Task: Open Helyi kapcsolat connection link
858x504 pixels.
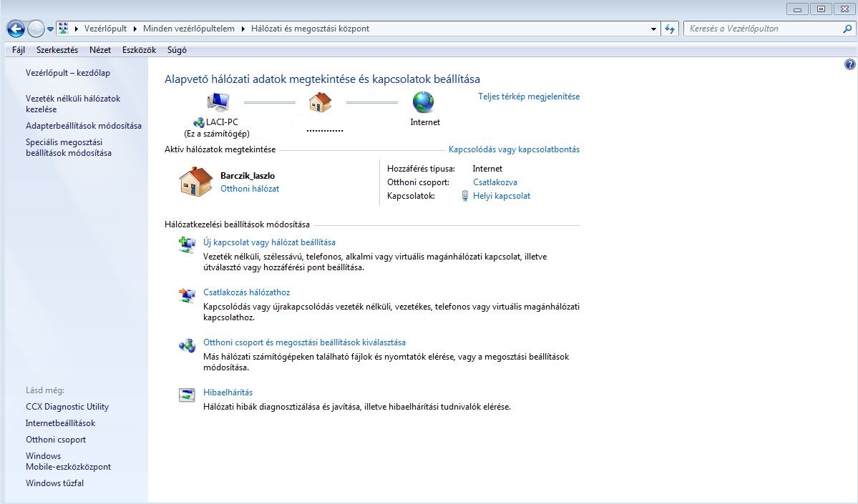Action: tap(501, 196)
